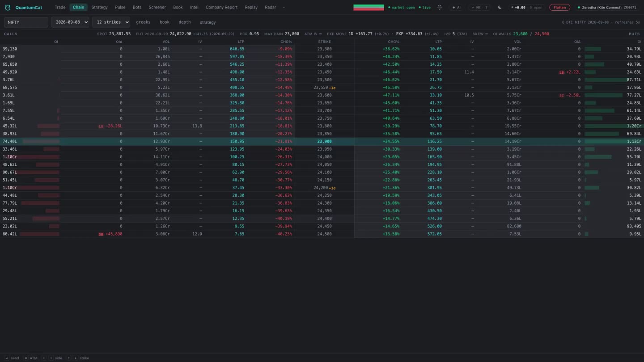Viewport: 644px width, 362px height.
Task: Go to the Intel tab
Action: point(194,7)
